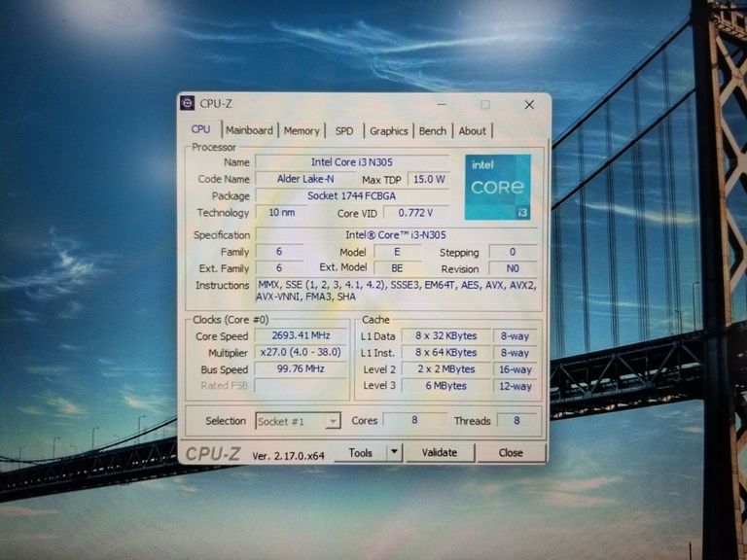Click the Clocks (Core #0) group label
Viewport: 747px width, 560px height.
231,320
